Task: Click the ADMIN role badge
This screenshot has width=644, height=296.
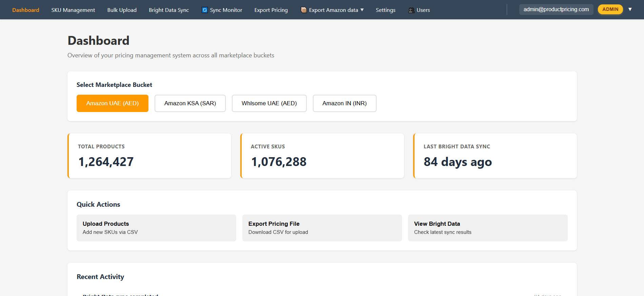Action: 610,10
